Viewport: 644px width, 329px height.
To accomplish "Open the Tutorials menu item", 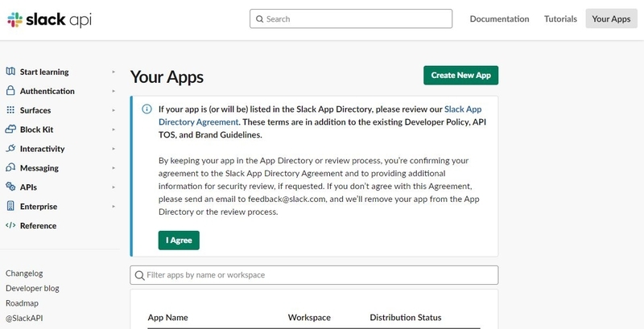I will click(560, 19).
